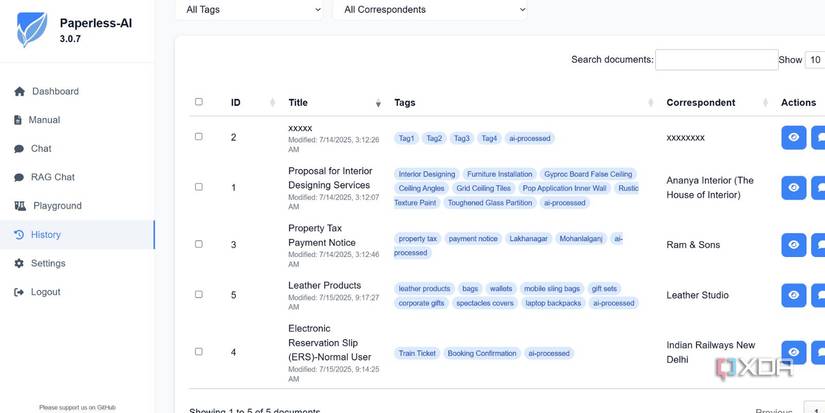Open the Show entries count dropdown
Image resolution: width=825 pixels, height=413 pixels.
point(815,60)
